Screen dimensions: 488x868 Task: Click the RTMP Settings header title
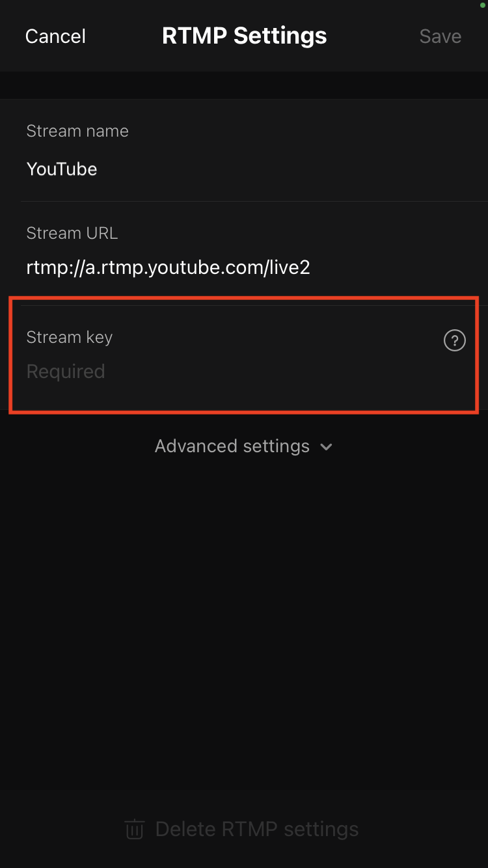tap(245, 36)
